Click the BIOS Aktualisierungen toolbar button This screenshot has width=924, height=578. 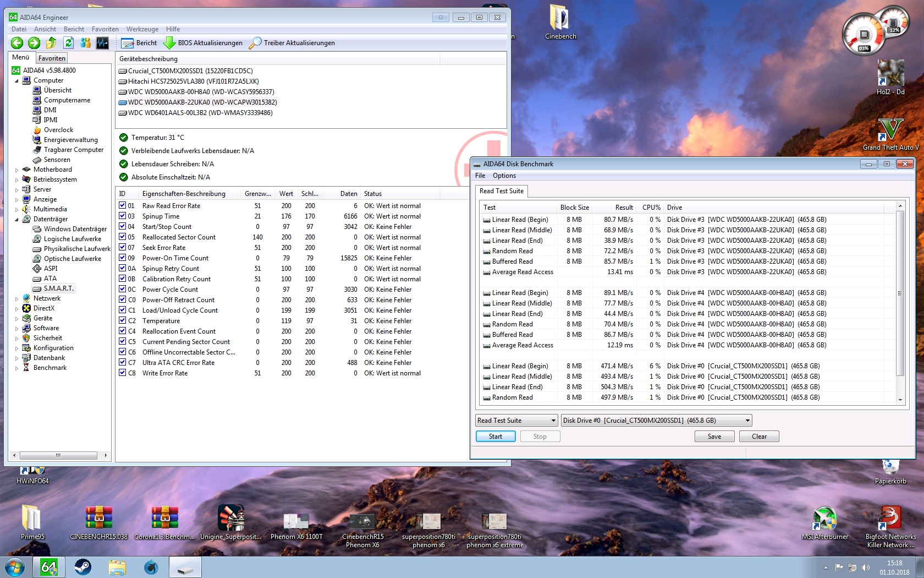click(x=203, y=43)
